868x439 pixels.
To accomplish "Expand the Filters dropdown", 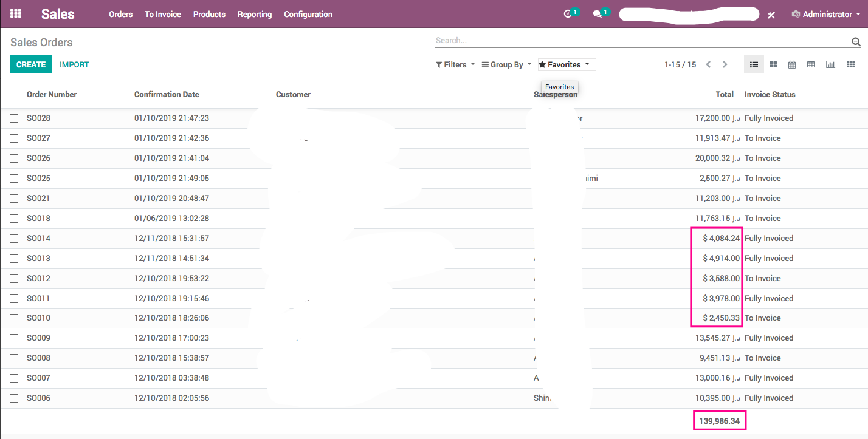I will coord(455,64).
